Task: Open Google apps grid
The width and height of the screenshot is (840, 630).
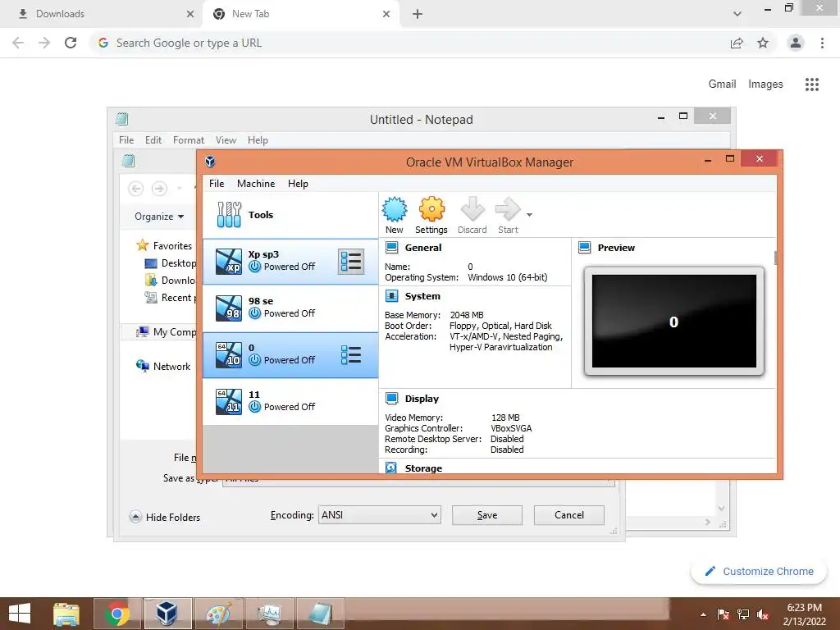Action: pos(811,84)
